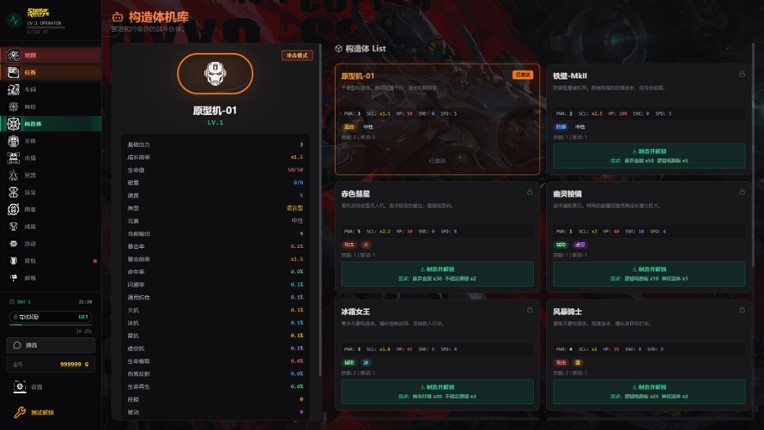Click the lock icon on 赤色彗星 card

pyautogui.click(x=530, y=192)
